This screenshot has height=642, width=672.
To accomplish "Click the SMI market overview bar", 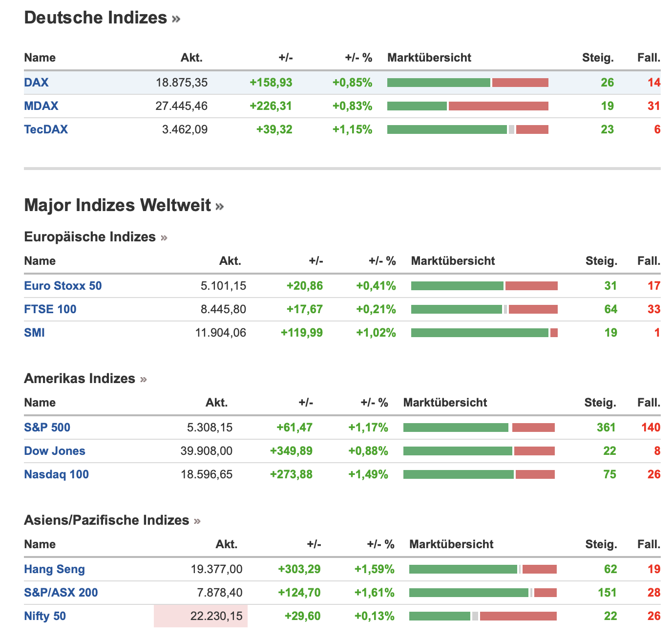I will [x=484, y=333].
